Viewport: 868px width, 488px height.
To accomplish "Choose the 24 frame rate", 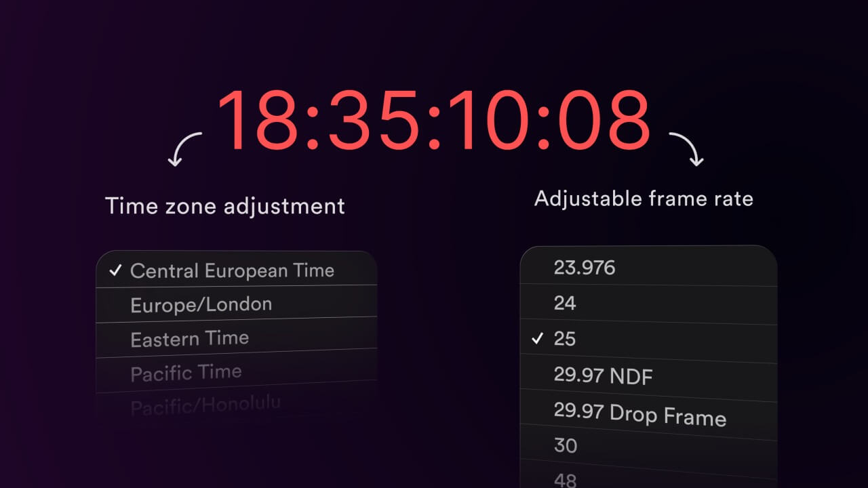I will pyautogui.click(x=648, y=304).
